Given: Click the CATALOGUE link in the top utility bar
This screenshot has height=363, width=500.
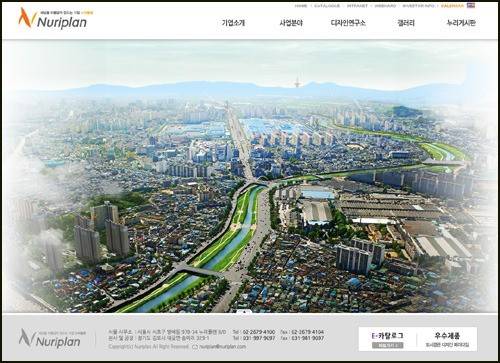Looking at the screenshot, I should (x=327, y=6).
